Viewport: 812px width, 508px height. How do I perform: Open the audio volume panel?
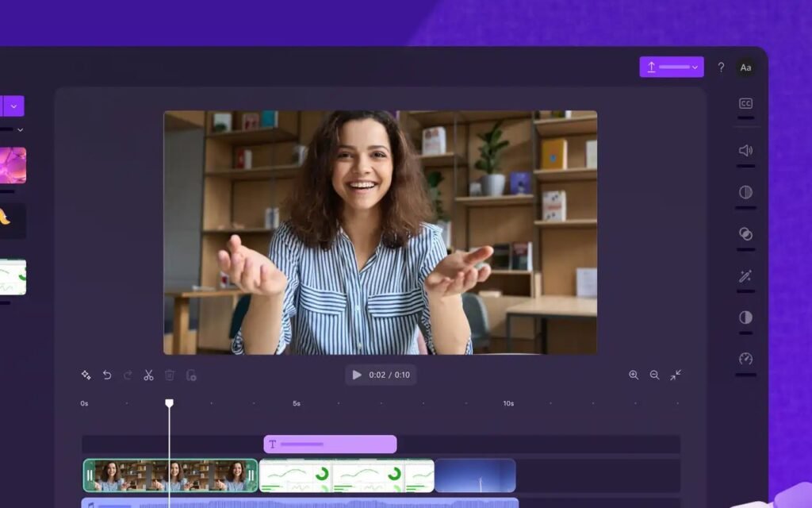pyautogui.click(x=745, y=150)
